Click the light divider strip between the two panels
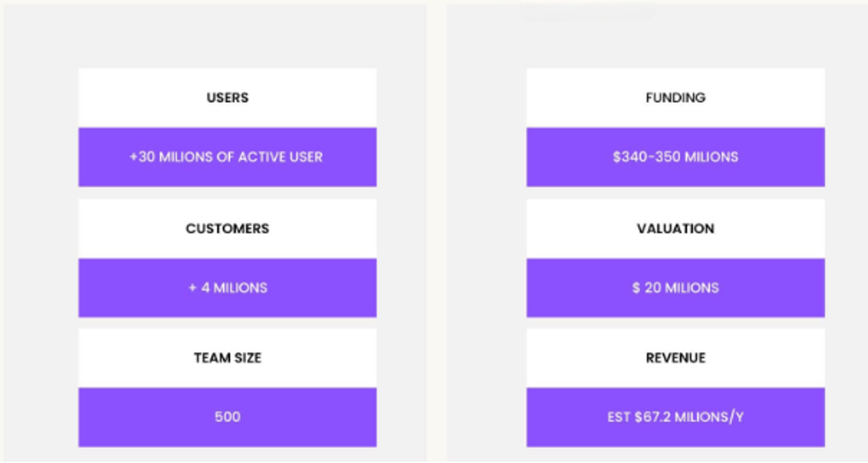Viewport: 868px width, 463px height. coord(437,231)
